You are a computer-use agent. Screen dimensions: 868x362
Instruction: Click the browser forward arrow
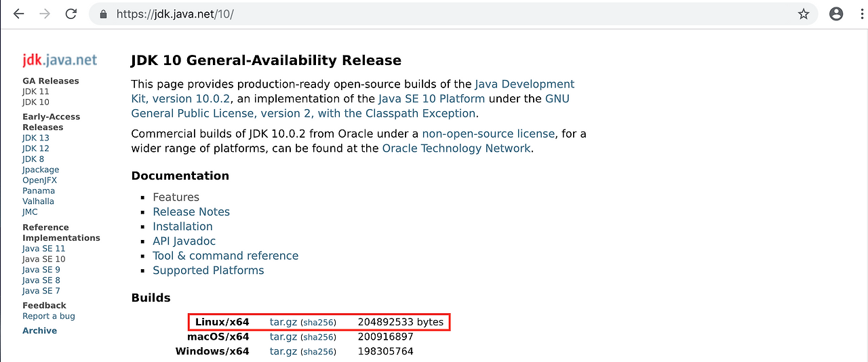(45, 14)
